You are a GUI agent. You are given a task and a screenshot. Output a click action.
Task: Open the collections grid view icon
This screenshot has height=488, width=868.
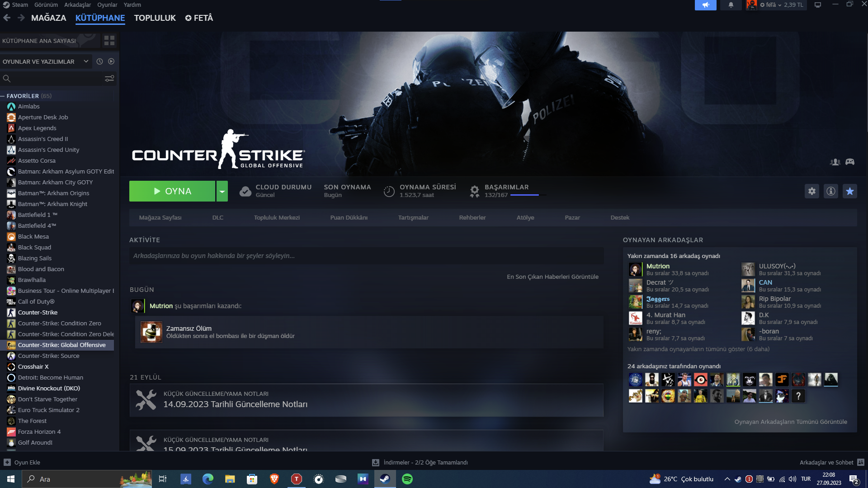(109, 41)
